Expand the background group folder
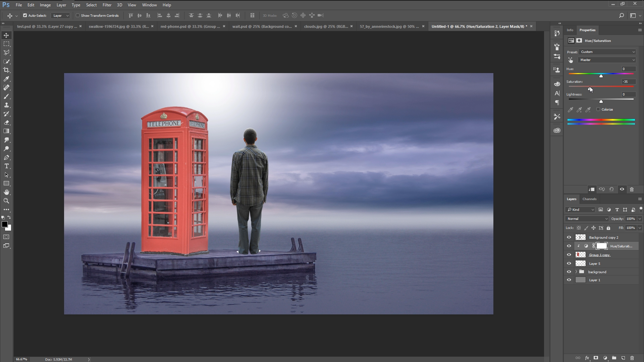644x362 pixels. click(x=576, y=272)
